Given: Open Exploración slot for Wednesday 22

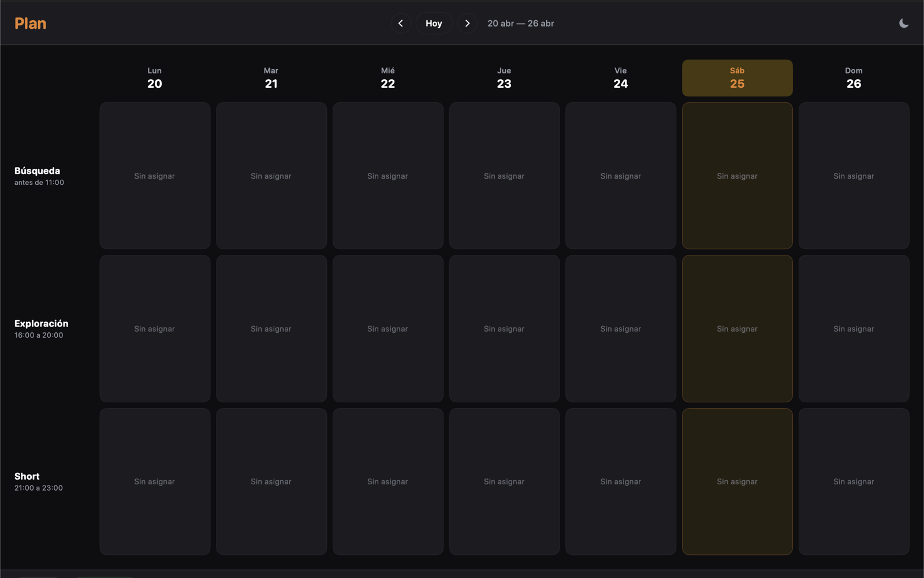Looking at the screenshot, I should (x=388, y=328).
